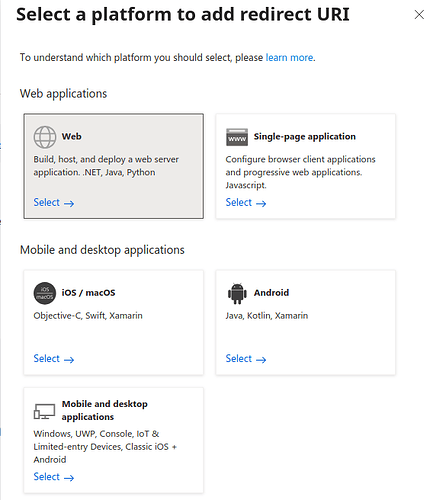The image size is (445, 500).
Task: Click the Single-page application heading
Action: pyautogui.click(x=304, y=137)
